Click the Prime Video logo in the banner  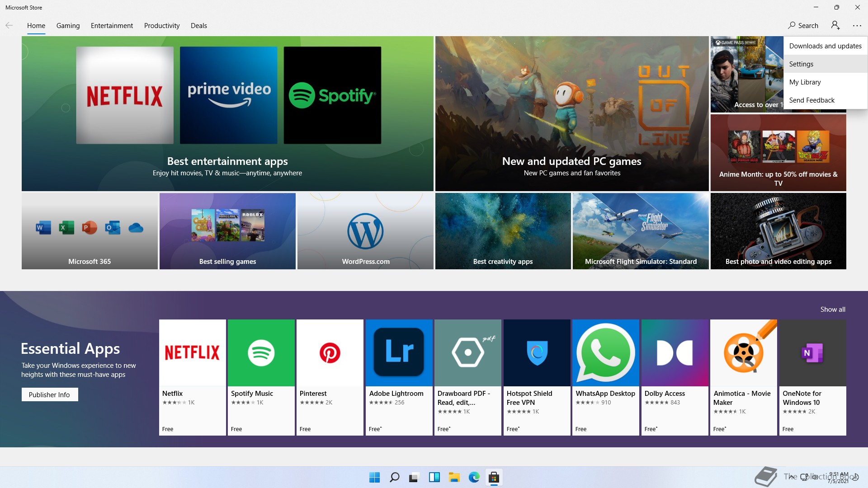(x=229, y=95)
